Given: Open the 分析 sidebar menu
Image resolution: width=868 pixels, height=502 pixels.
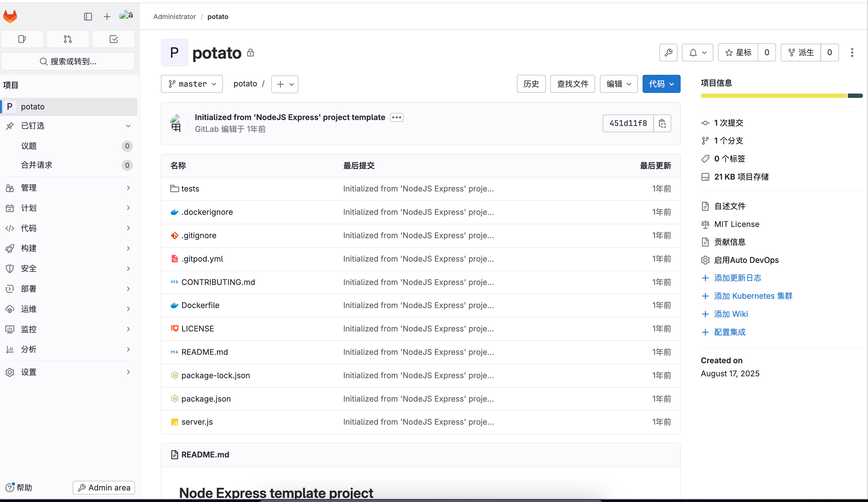Looking at the screenshot, I should (x=69, y=349).
